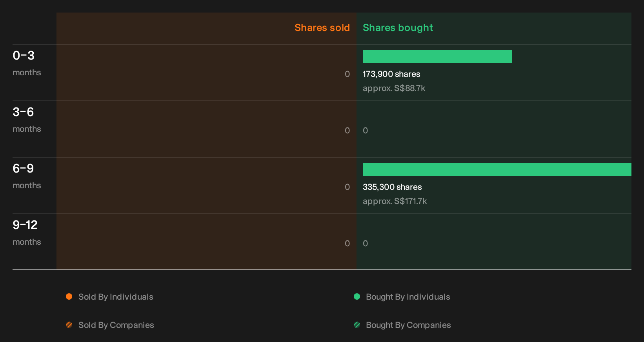Click the approx. S$171.7k amount
The height and width of the screenshot is (342, 644).
395,201
